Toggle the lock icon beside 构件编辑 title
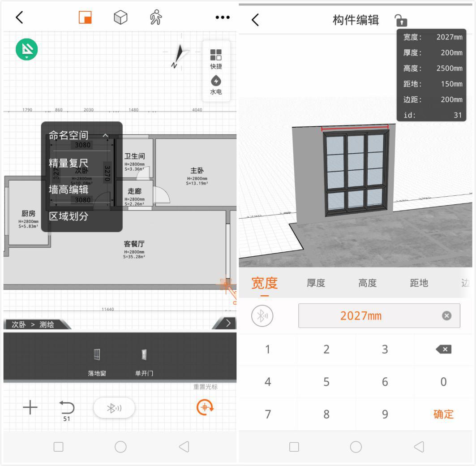 click(402, 20)
